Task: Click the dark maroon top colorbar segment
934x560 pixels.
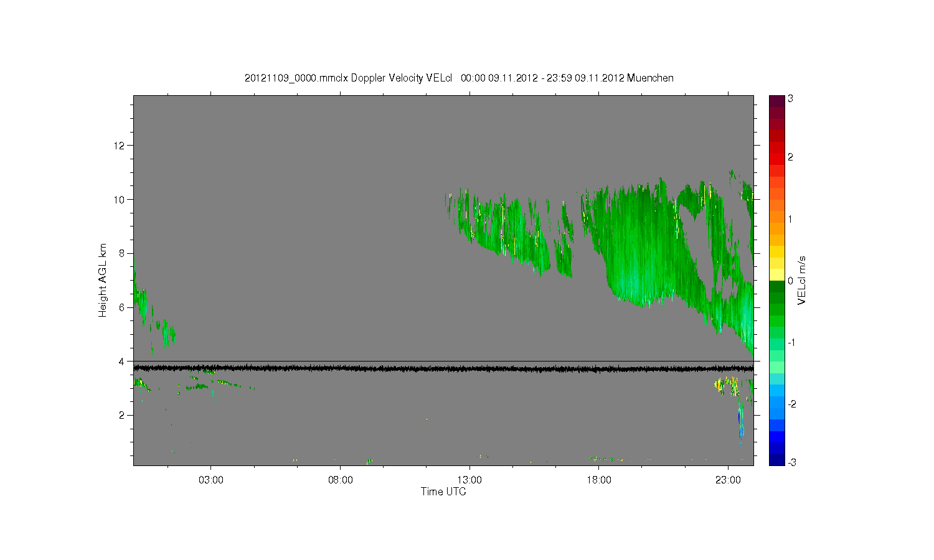Action: point(776,101)
